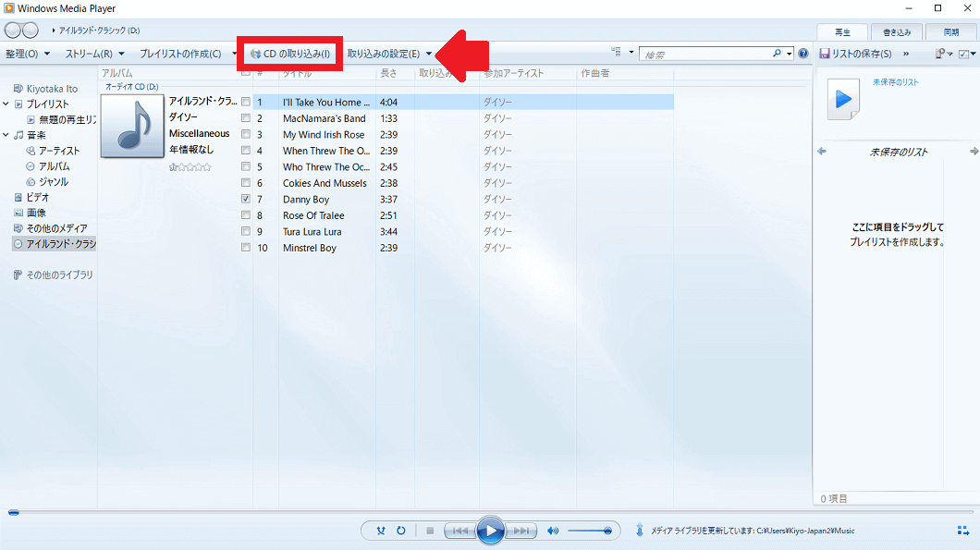980x550 pixels.
Task: Click the アイルランド・クラシック (D:) breadcrumb
Action: [99, 30]
